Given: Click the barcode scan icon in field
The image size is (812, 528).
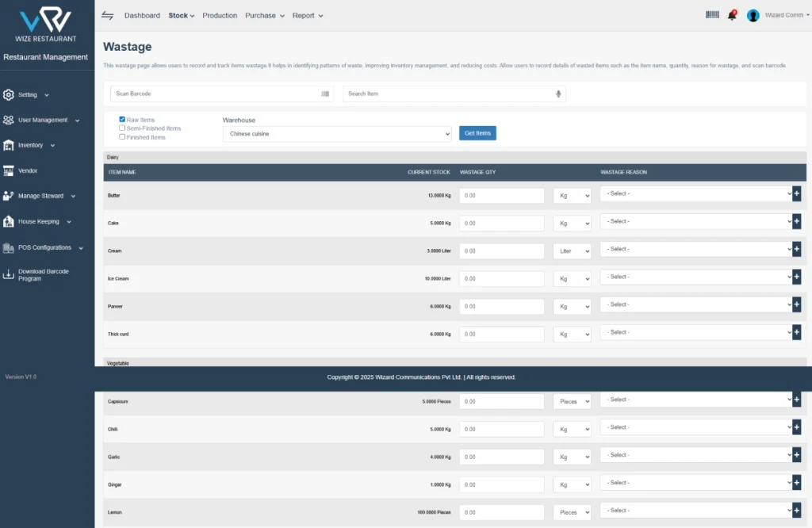Looking at the screenshot, I should pos(325,94).
